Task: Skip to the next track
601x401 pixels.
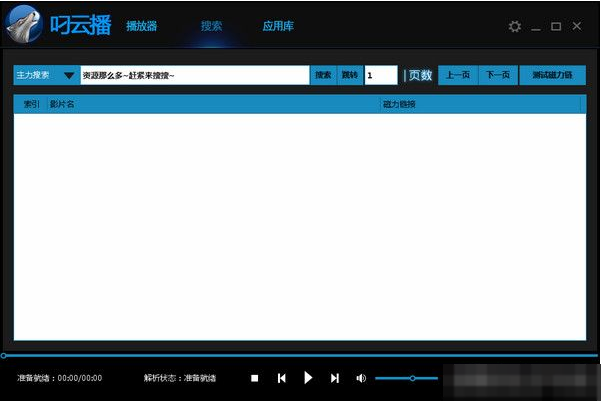Action: pyautogui.click(x=335, y=378)
